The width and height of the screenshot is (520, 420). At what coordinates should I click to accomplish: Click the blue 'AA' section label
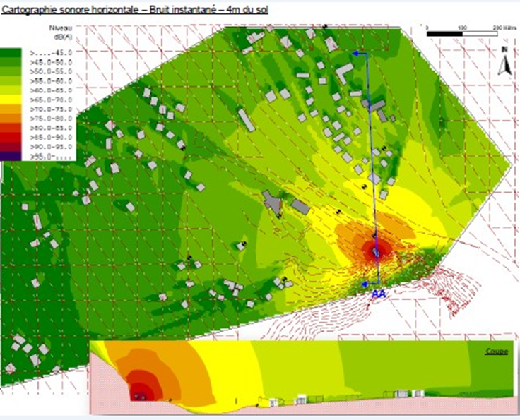(379, 294)
